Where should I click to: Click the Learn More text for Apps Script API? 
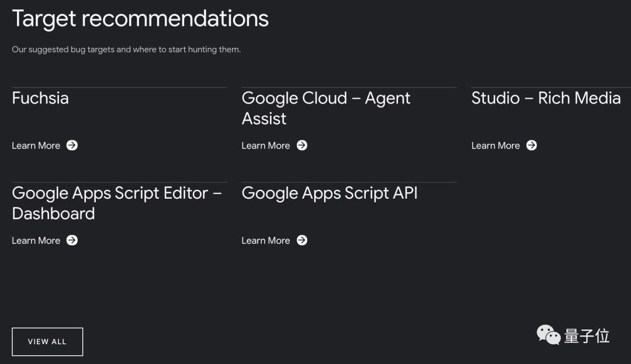click(266, 240)
